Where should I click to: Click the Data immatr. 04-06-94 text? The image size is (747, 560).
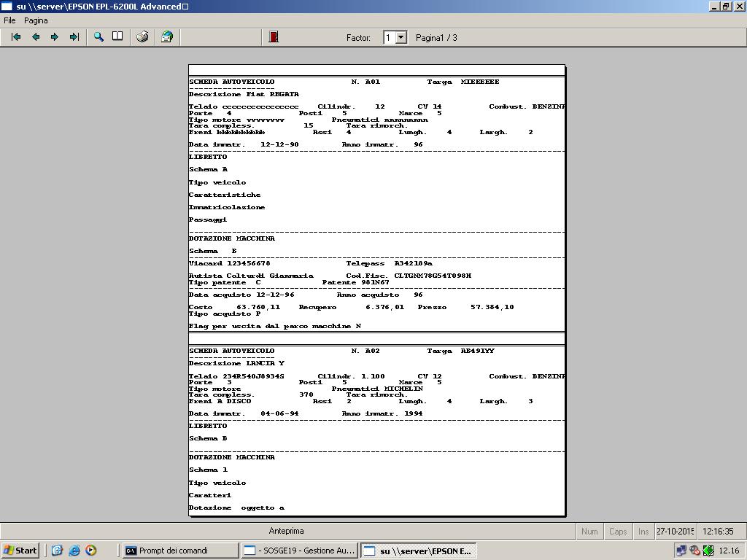(x=244, y=413)
